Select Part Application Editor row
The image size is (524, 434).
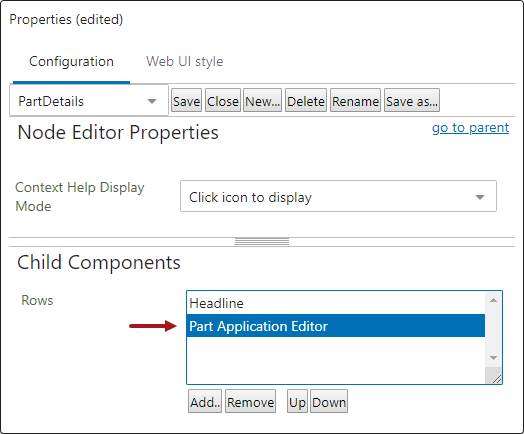pos(336,326)
